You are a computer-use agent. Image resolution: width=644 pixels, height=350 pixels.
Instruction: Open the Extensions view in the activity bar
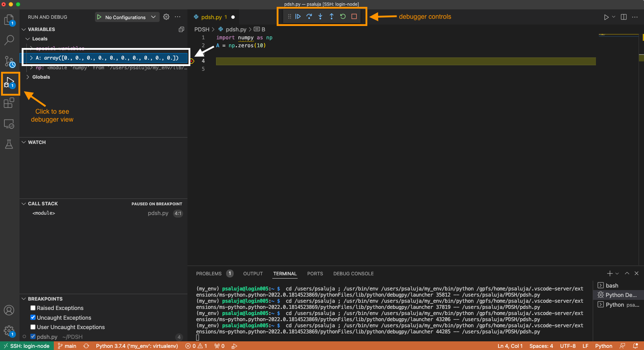pyautogui.click(x=9, y=103)
